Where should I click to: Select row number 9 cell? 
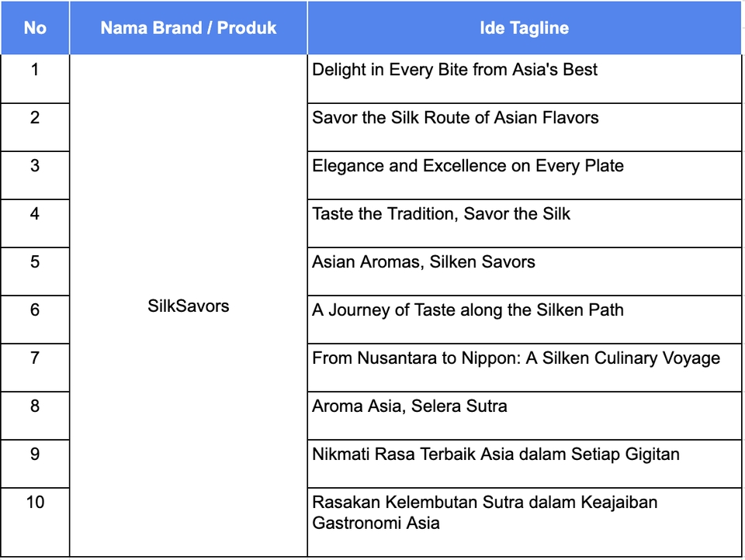coord(35,455)
